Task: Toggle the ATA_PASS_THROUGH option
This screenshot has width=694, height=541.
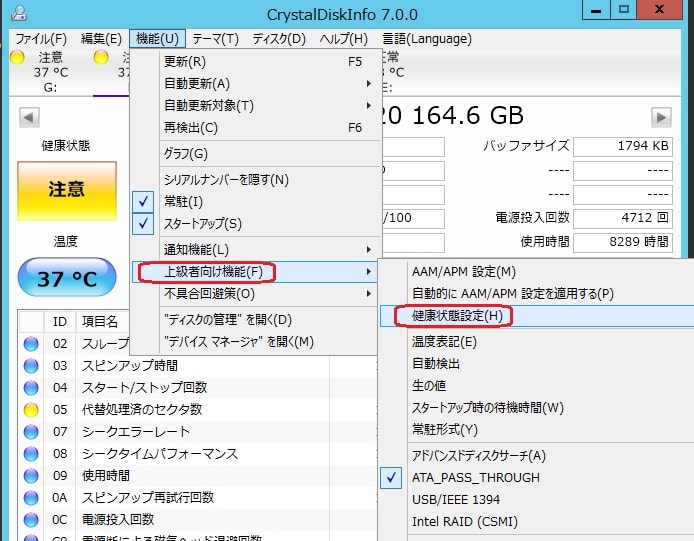Action: (x=537, y=478)
